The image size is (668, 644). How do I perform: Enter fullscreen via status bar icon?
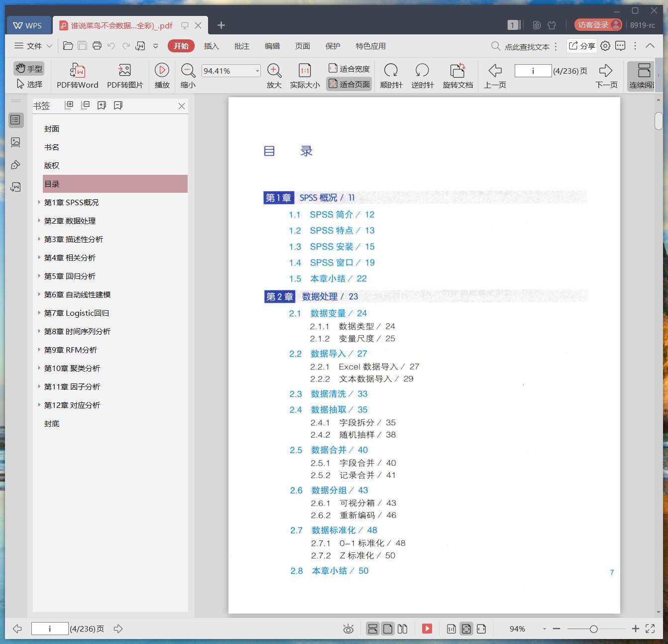(x=650, y=629)
